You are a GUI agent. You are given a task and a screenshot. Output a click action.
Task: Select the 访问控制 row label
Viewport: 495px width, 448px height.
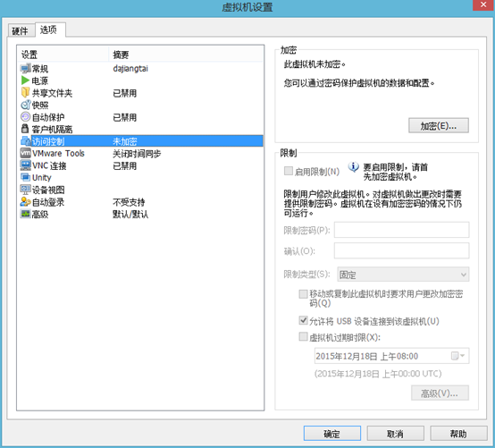48,141
